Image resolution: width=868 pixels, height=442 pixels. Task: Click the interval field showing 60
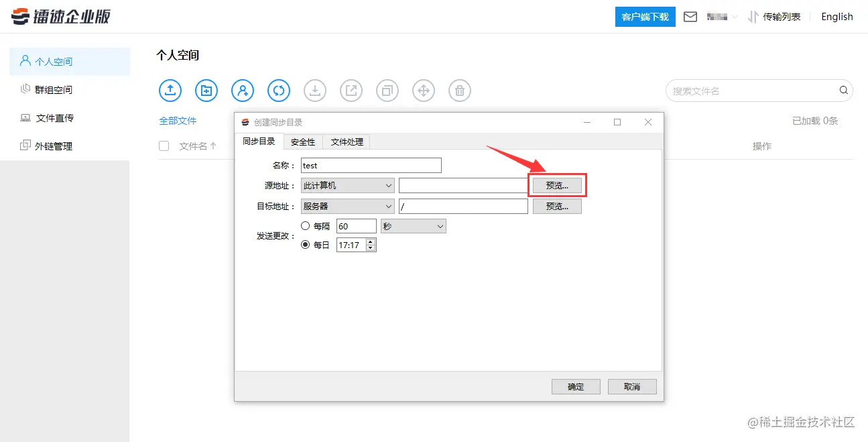pyautogui.click(x=357, y=226)
